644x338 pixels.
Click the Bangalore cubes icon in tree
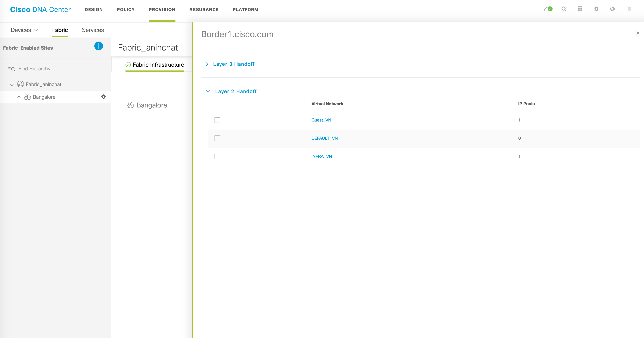pos(27,97)
